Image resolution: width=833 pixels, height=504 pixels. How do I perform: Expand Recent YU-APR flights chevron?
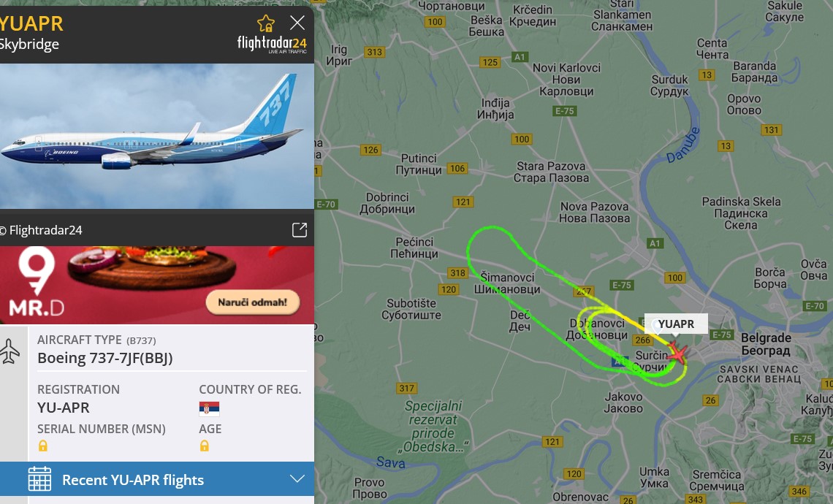coord(297,479)
